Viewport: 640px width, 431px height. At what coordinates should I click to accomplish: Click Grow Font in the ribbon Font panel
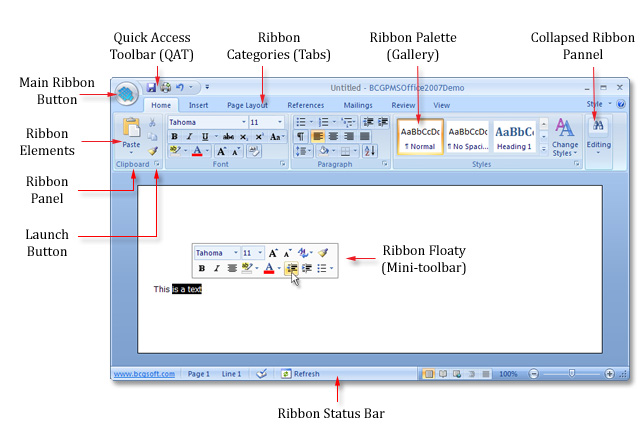[221, 151]
